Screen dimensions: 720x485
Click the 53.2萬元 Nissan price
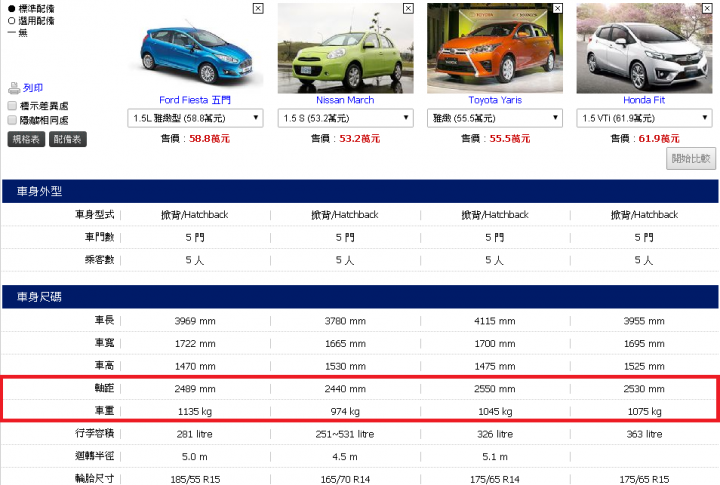point(360,138)
